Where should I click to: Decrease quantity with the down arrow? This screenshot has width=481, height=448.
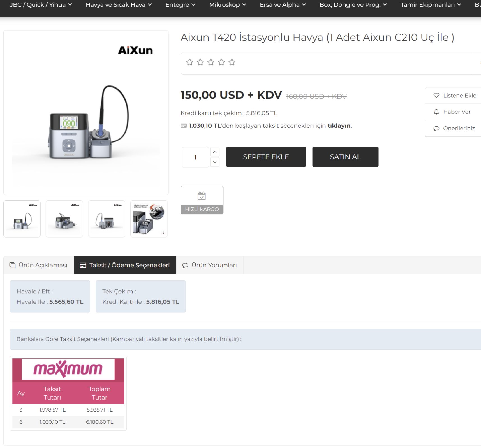click(215, 162)
